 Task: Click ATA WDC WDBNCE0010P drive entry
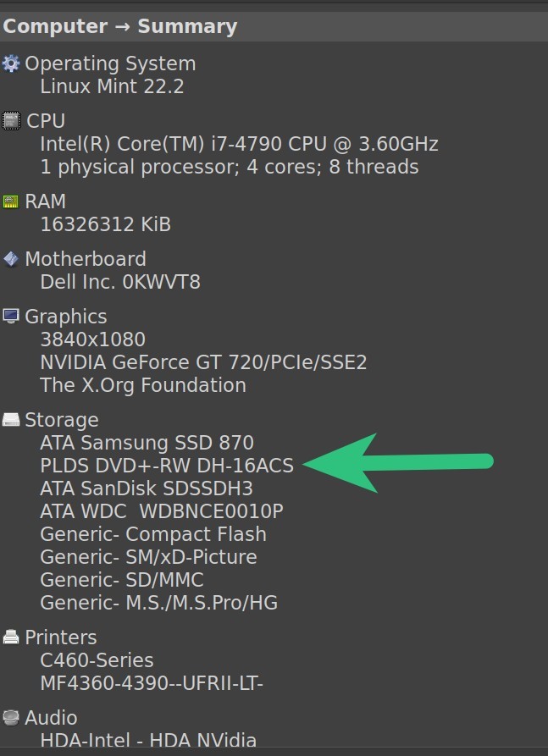point(162,511)
